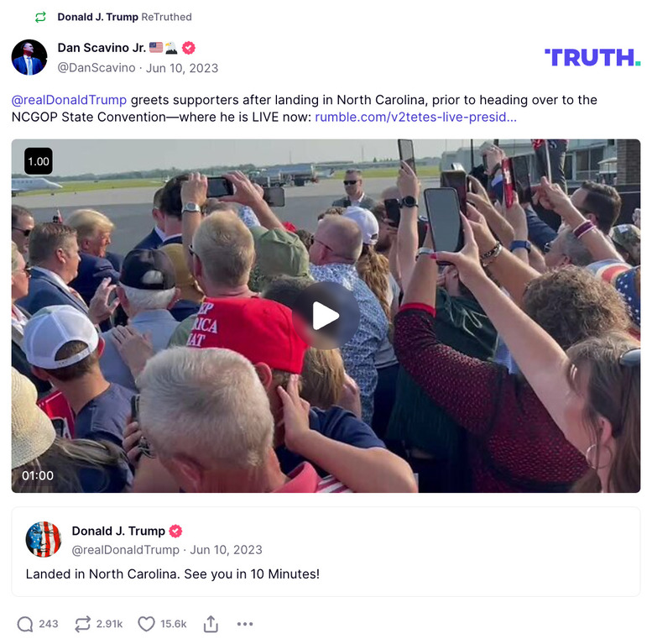Viewport: 652px width, 644px height.
Task: Open the reply comment bubble icon
Action: coord(25,624)
